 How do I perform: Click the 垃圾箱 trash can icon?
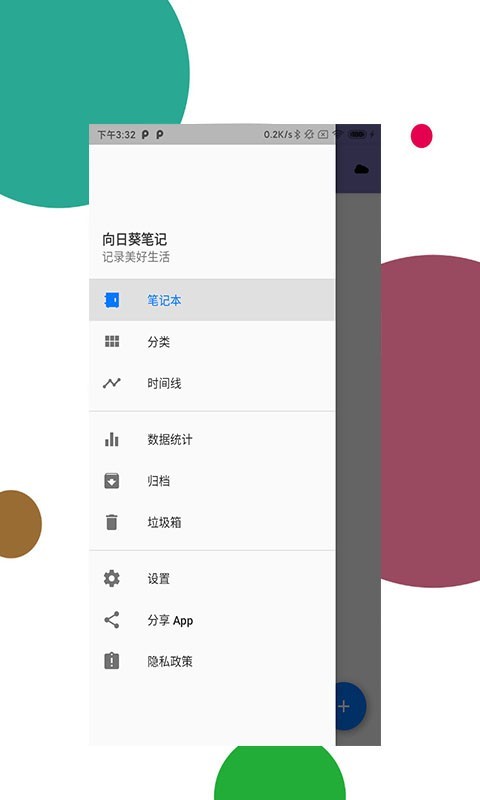(112, 522)
